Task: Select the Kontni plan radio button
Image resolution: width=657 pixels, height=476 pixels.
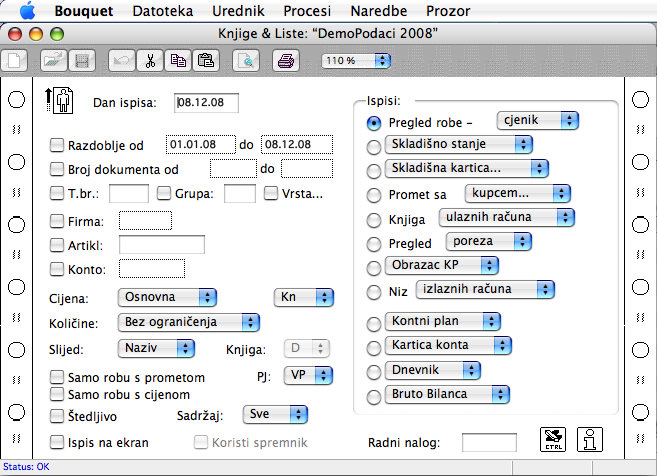Action: [x=374, y=324]
